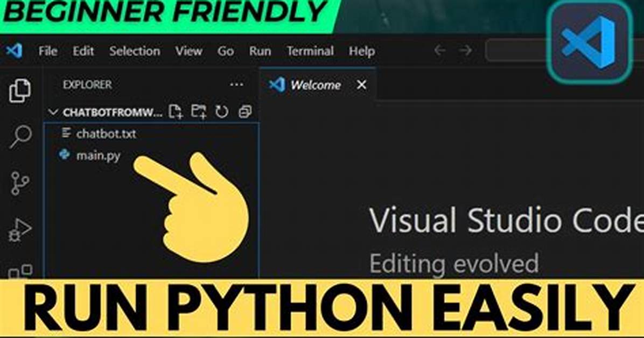This screenshot has width=644, height=338.
Task: Open the Extensions view
Action: (x=20, y=271)
